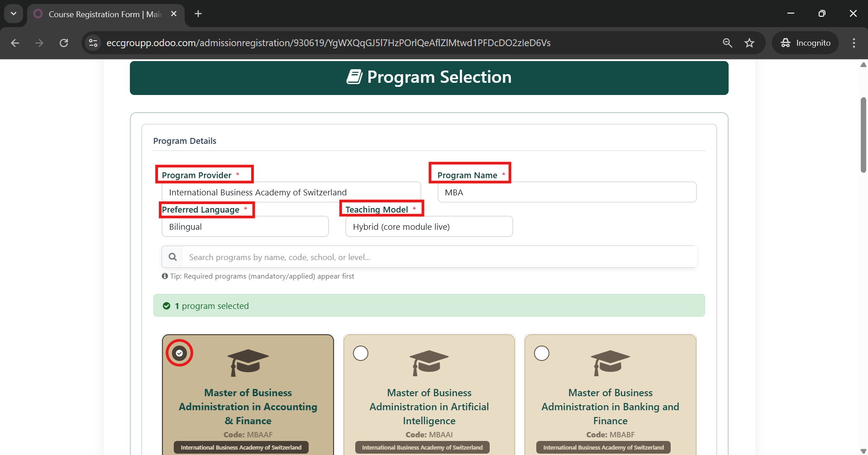Screen dimensions: 868x455
Task: Select the MBA in Banking and Finance program
Action: tap(542, 353)
